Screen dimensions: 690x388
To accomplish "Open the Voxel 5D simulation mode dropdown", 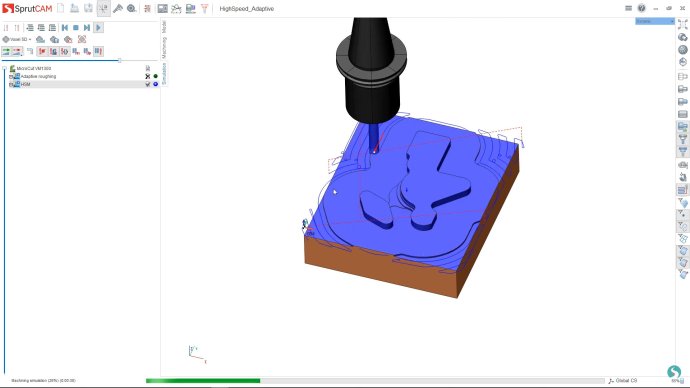I will (x=17, y=40).
